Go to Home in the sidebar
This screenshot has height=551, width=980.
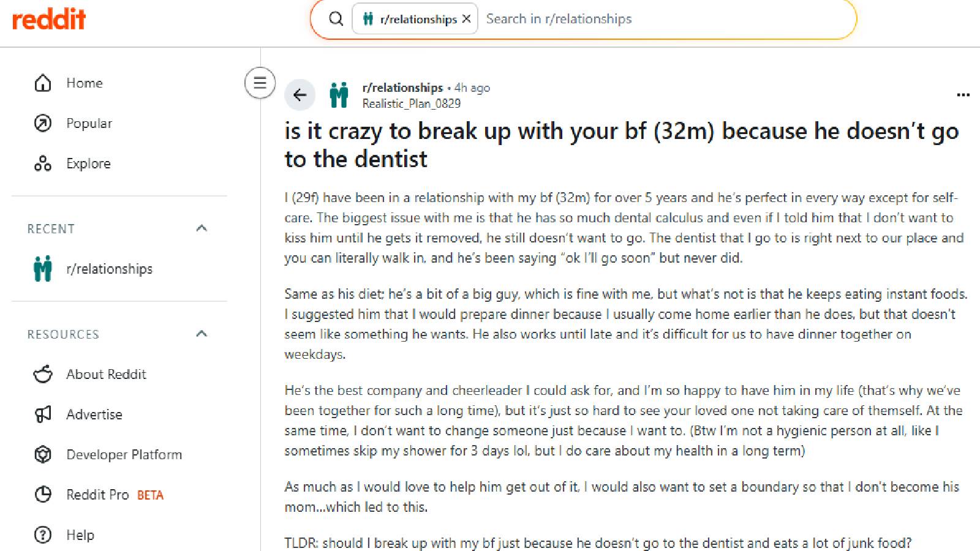(x=85, y=83)
